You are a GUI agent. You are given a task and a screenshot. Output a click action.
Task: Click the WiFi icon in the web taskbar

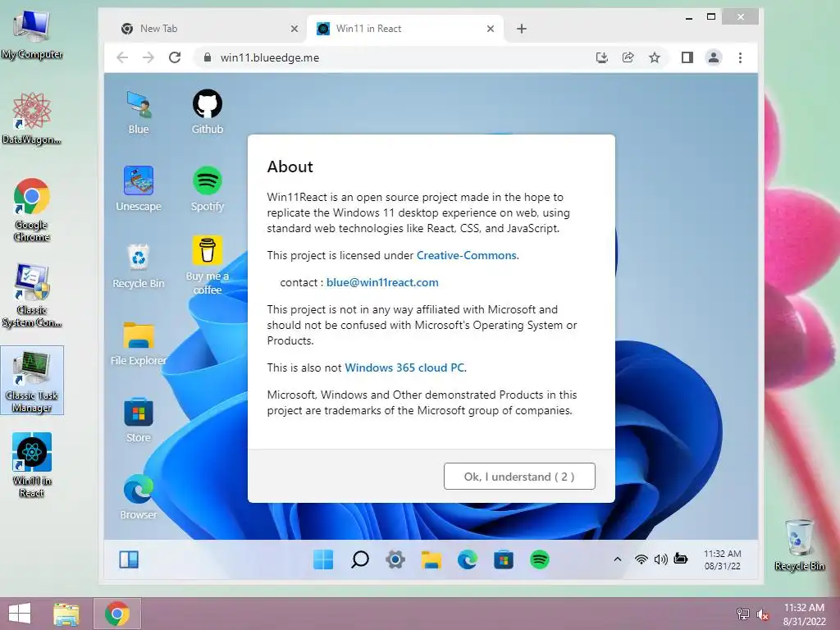(x=641, y=559)
